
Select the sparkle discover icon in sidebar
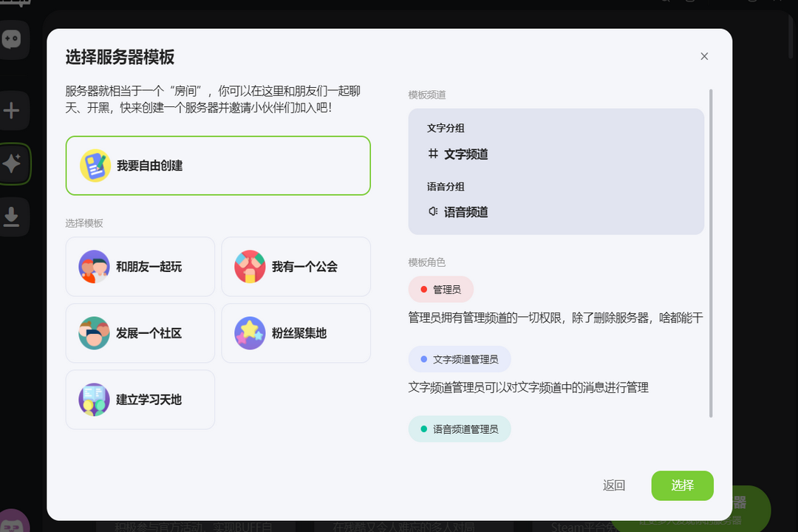click(10, 164)
